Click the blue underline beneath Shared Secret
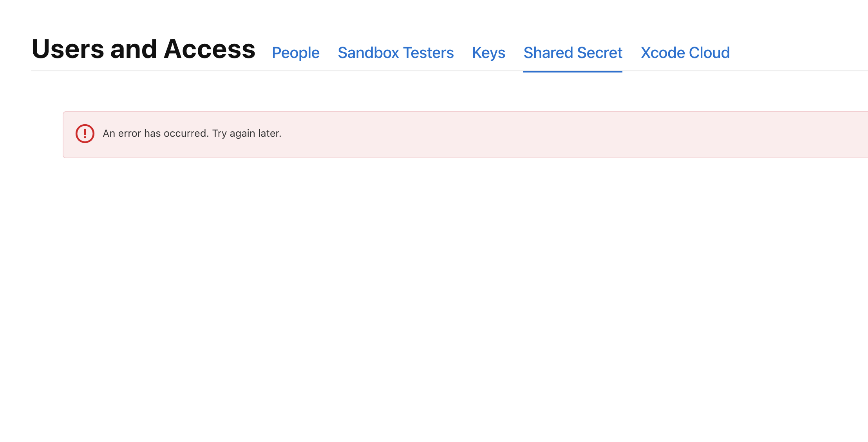The image size is (868, 442). (x=573, y=72)
